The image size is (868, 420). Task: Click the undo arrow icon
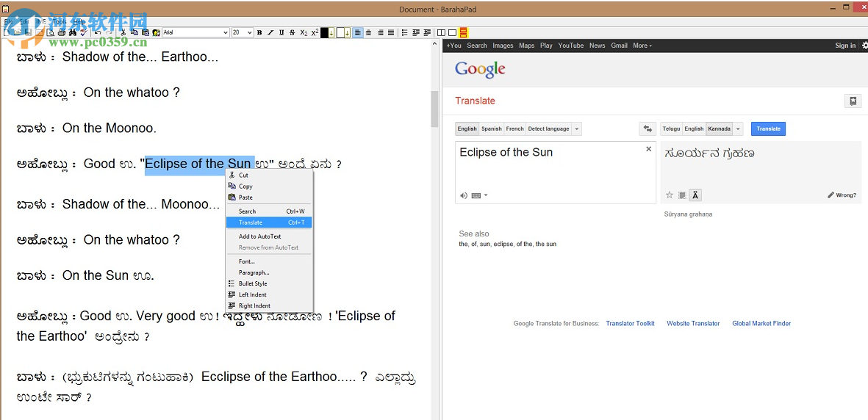98,33
